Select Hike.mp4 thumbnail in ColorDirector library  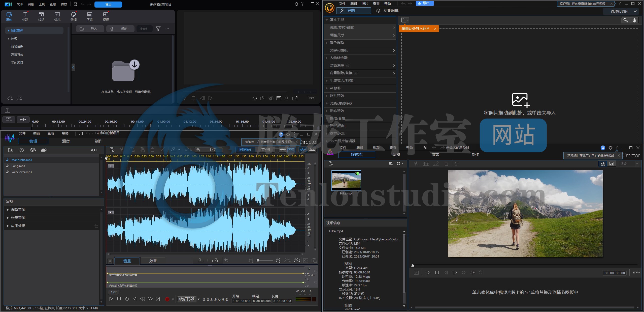[346, 181]
